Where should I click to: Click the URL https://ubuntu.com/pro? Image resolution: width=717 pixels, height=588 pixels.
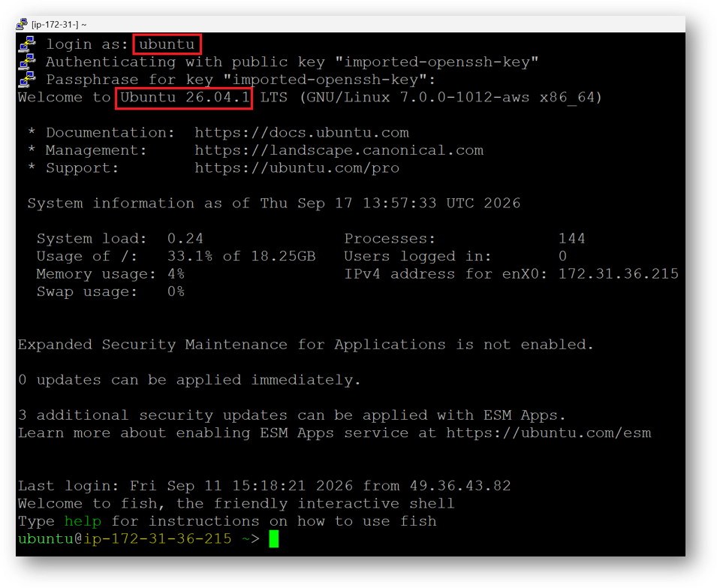(x=297, y=168)
